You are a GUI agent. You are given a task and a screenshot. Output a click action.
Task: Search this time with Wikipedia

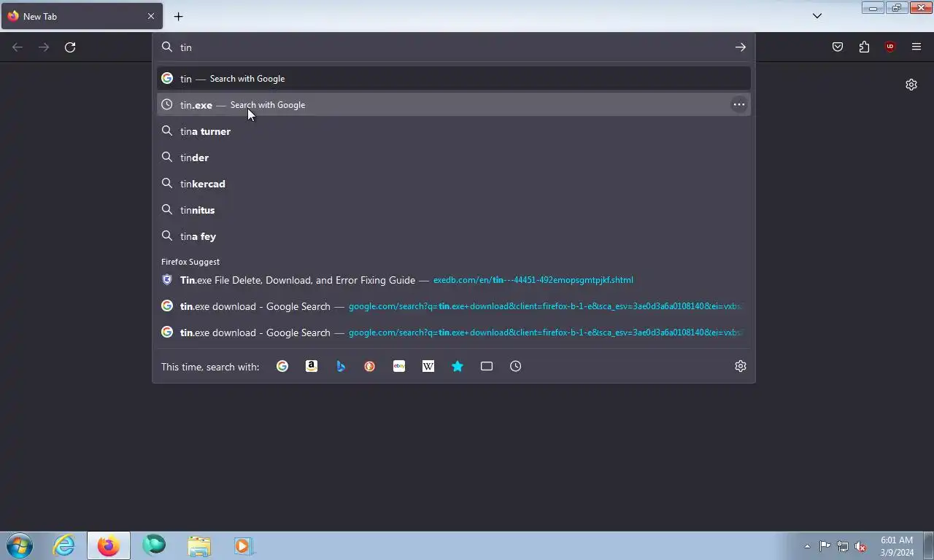tap(428, 366)
